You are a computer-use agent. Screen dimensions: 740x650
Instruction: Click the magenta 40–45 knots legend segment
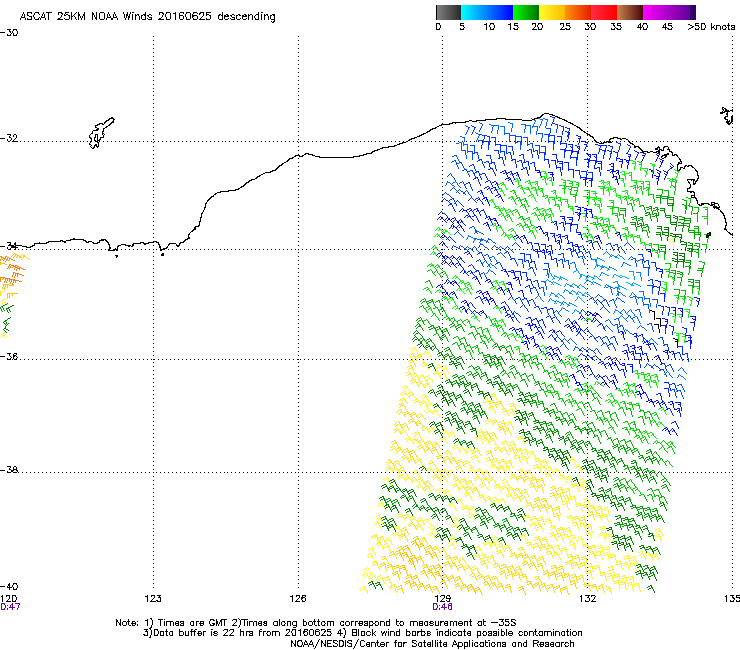[656, 12]
